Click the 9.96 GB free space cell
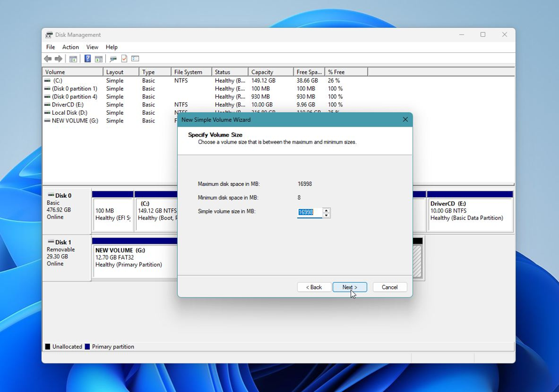The height and width of the screenshot is (392, 559). (x=306, y=105)
